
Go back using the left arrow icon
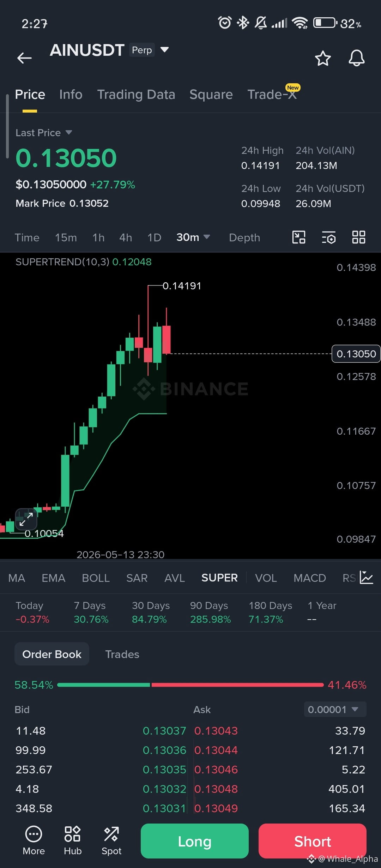coord(24,58)
